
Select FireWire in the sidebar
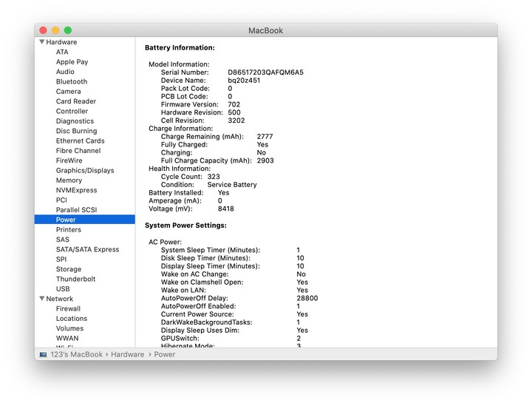[x=69, y=160]
